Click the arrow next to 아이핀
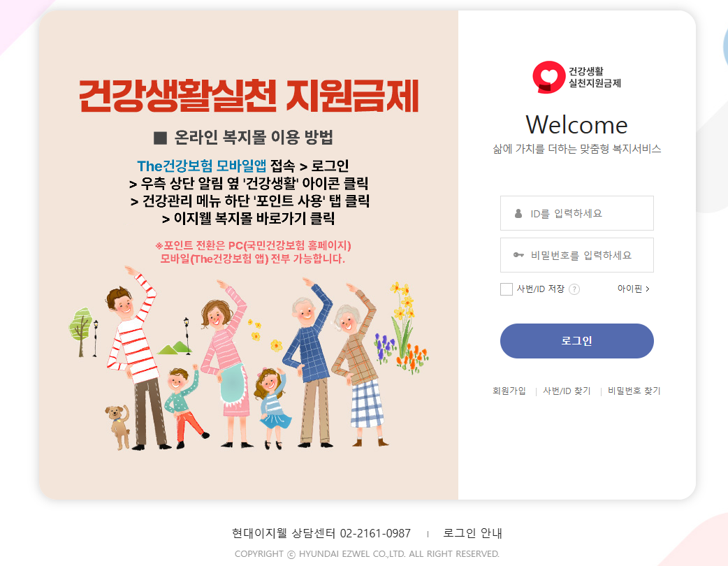The image size is (728, 566). tap(648, 289)
